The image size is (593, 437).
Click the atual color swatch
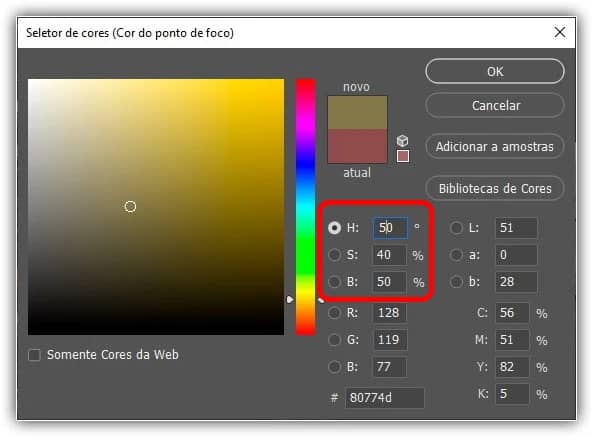pyautogui.click(x=357, y=146)
